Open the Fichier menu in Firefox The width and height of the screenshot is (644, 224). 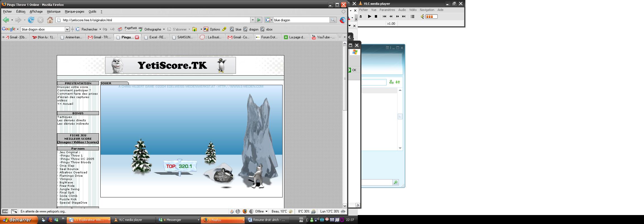point(8,11)
